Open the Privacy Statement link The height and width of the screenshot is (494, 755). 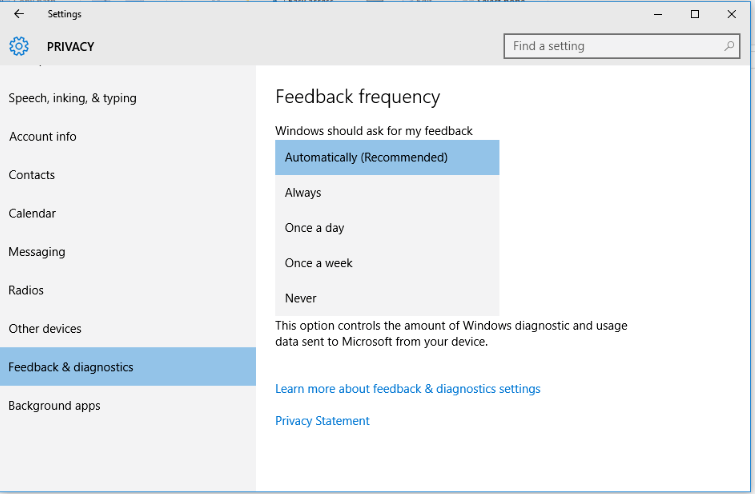[322, 421]
